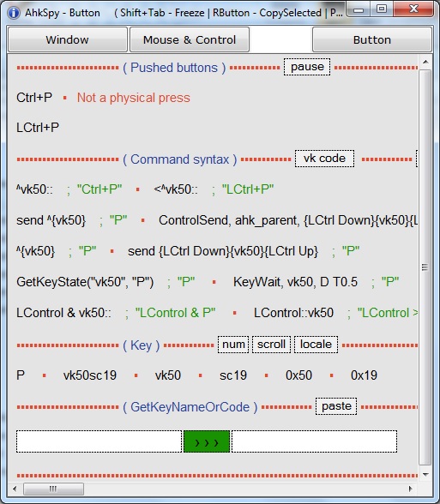
Task: Maximize the AhkSpy window
Action: (x=382, y=9)
